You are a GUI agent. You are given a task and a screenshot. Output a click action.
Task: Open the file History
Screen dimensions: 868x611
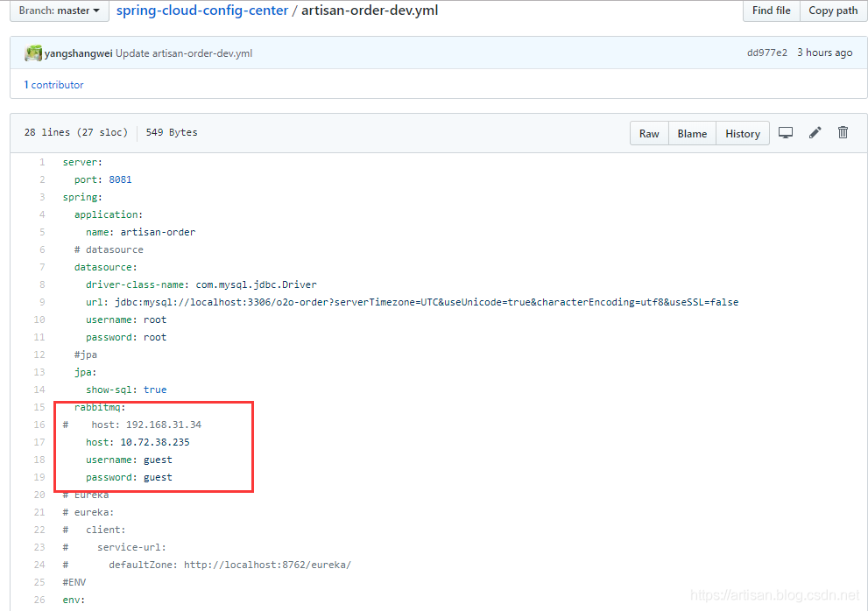(742, 134)
